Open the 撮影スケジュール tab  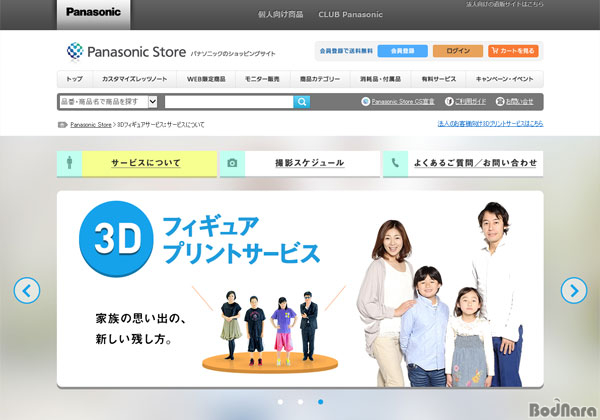pyautogui.click(x=300, y=163)
